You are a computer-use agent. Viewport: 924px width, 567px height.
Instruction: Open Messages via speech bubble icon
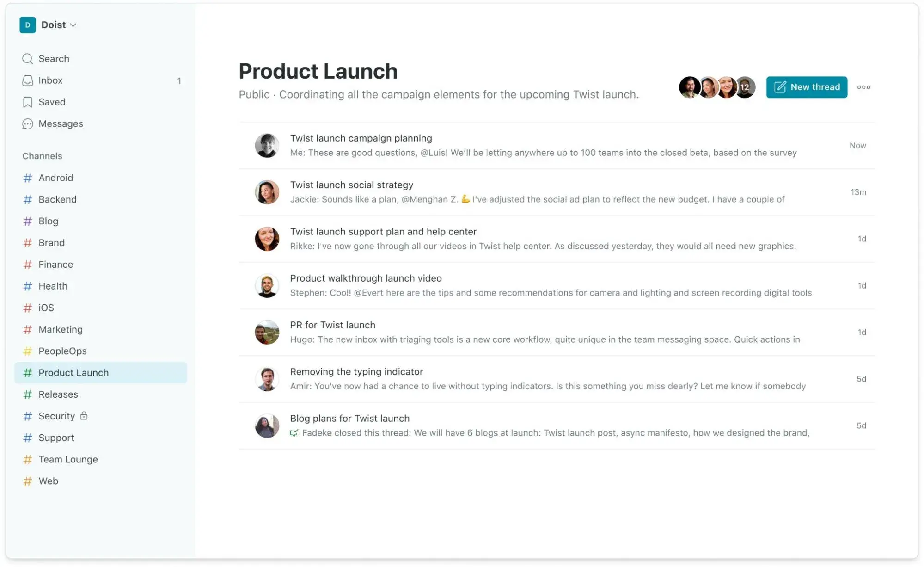(28, 123)
